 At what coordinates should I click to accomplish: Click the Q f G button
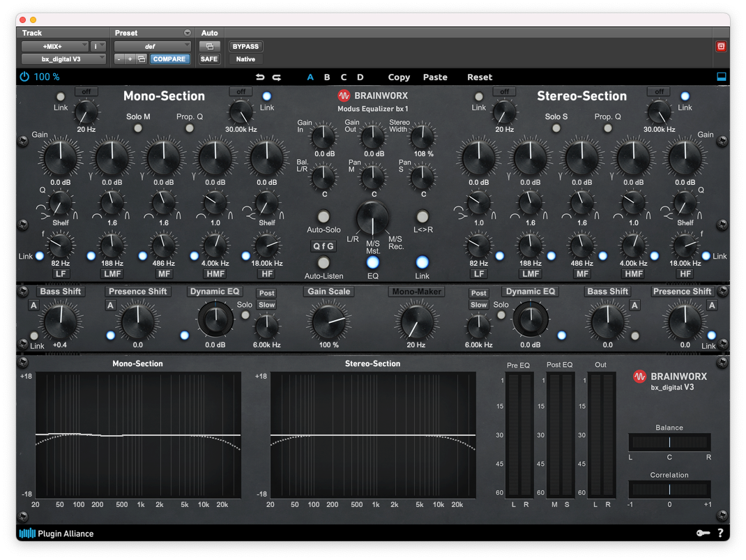tap(323, 246)
